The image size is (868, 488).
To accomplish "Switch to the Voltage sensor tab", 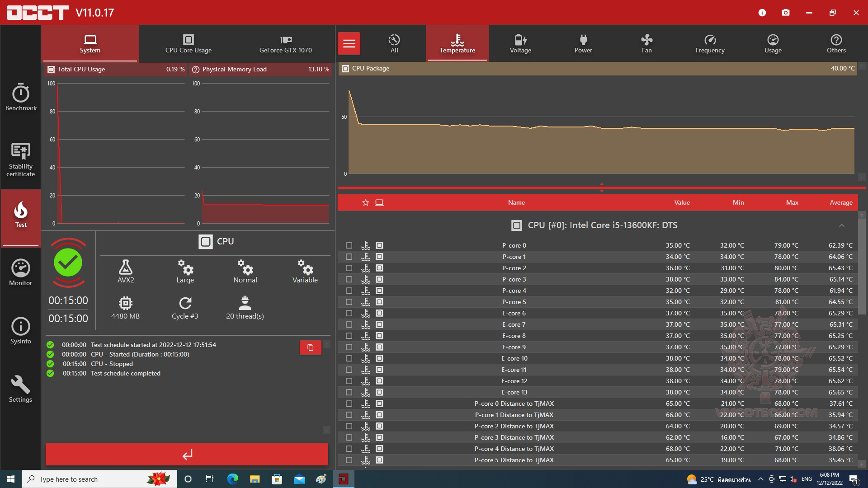I will coord(520,43).
